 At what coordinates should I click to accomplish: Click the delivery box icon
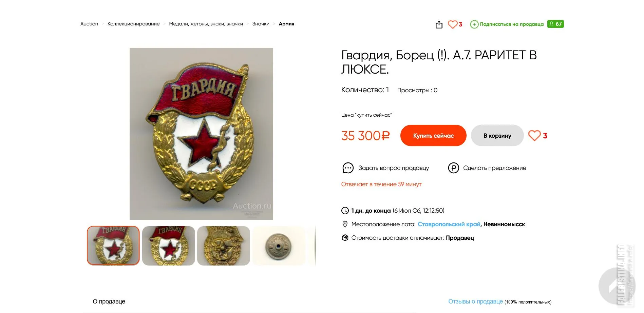(345, 238)
